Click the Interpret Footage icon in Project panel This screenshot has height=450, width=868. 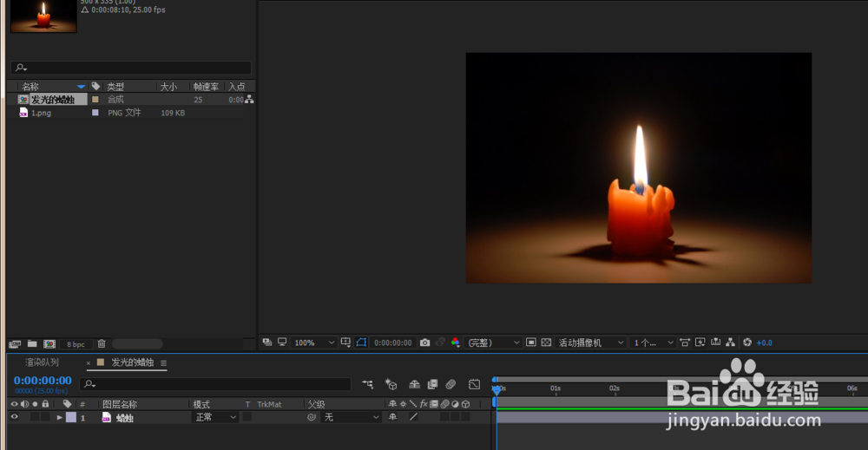(x=15, y=344)
